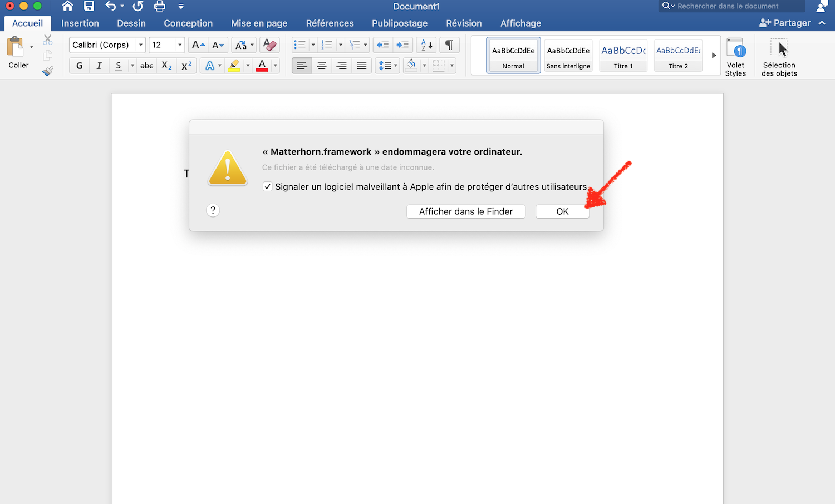Screen dimensions: 835x504
Task: Decrease the paragraph indent
Action: (x=382, y=45)
